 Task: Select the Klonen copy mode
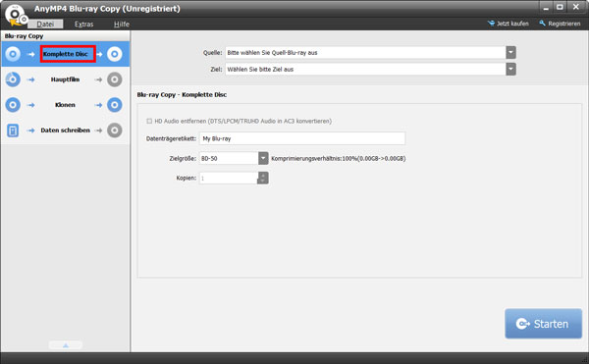click(66, 105)
